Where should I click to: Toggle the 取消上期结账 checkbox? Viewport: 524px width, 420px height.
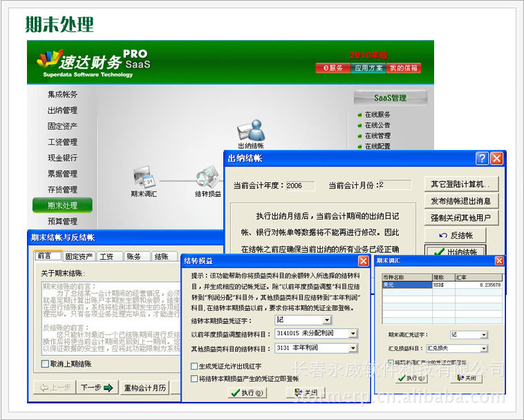coord(45,363)
